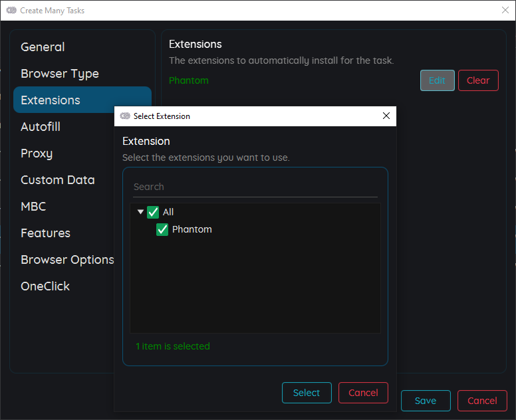This screenshot has height=420, width=516.
Task: Click the Create Many Tasks window icon
Action: click(x=11, y=10)
